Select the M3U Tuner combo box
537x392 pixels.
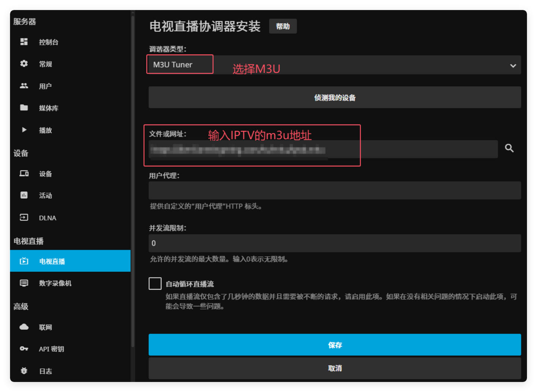[x=334, y=65]
